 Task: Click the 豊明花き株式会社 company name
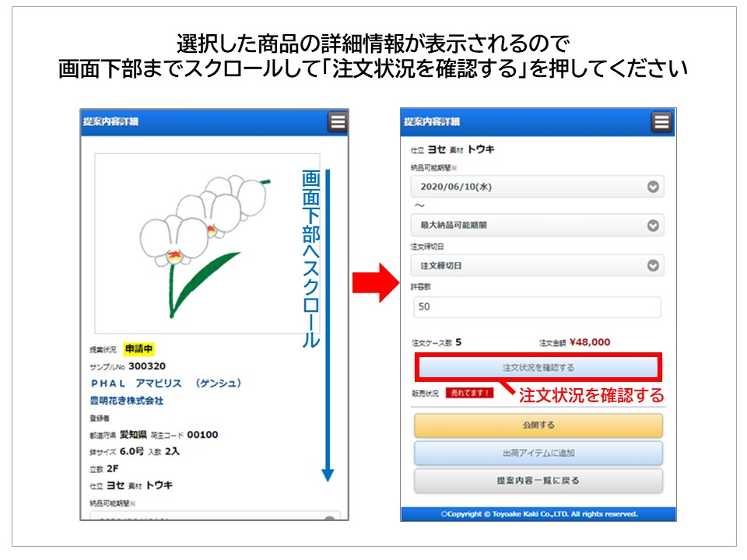point(127,401)
